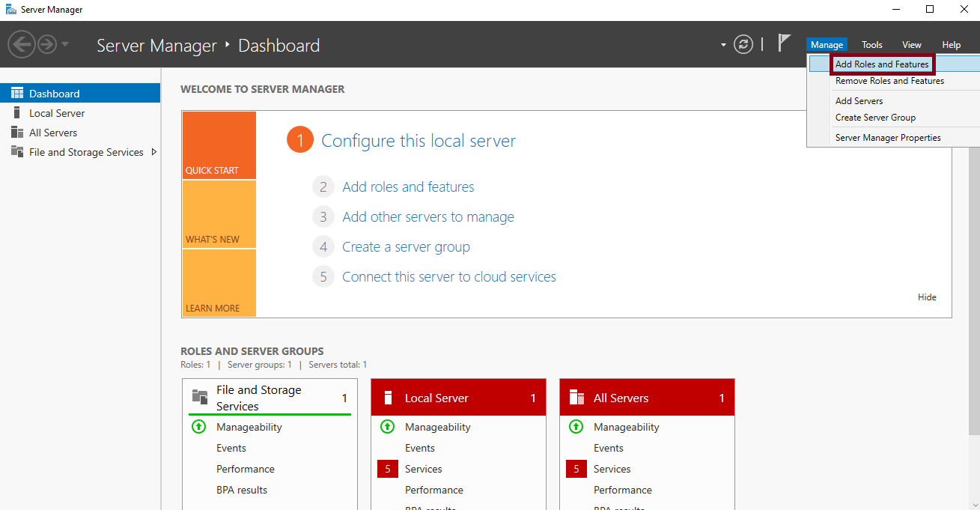Open Events in Local Server tile

420,448
